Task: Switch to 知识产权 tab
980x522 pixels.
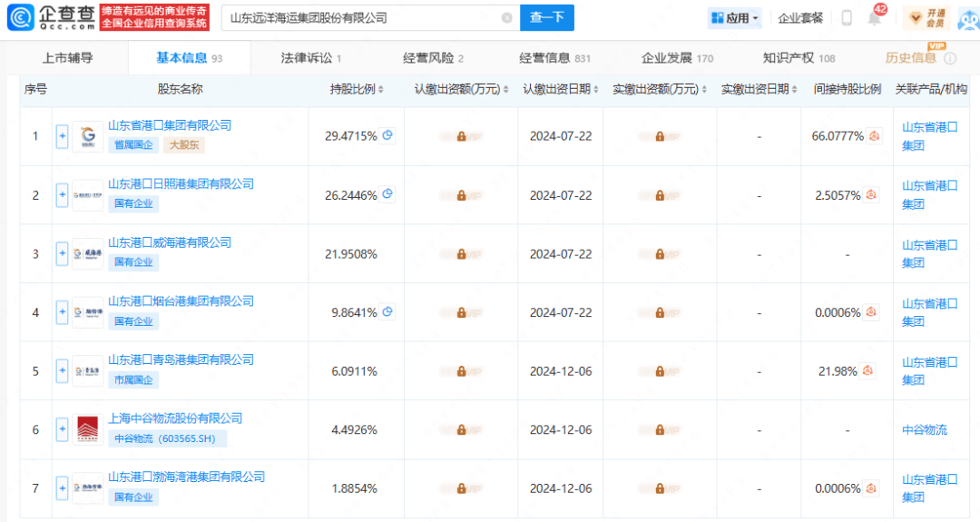Action: [799, 58]
